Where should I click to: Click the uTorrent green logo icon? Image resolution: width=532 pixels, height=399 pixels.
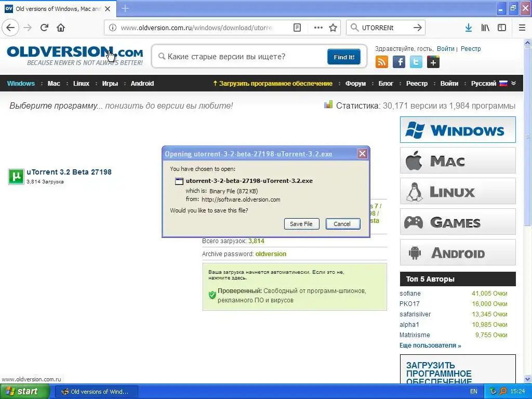(16, 177)
